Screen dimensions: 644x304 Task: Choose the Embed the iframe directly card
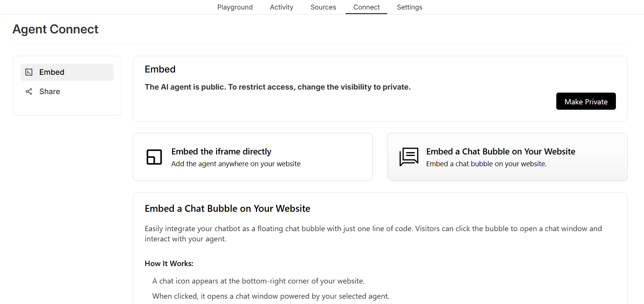[x=253, y=157]
